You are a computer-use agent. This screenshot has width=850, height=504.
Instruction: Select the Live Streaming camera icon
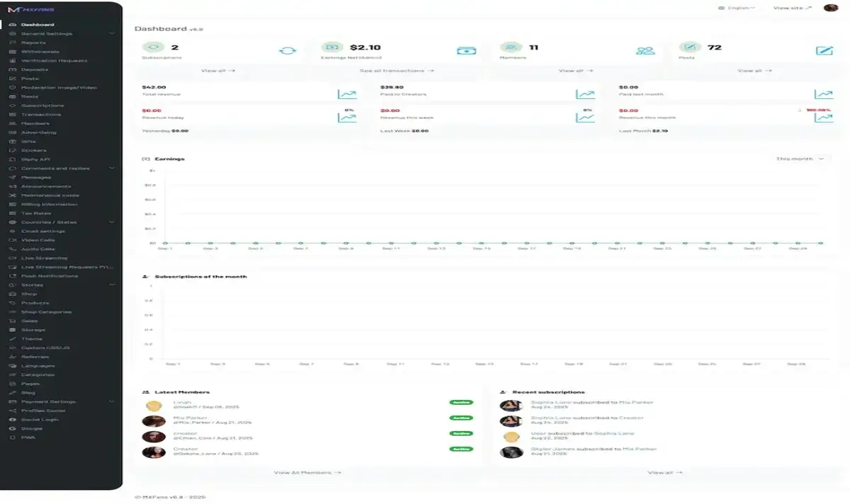click(13, 258)
